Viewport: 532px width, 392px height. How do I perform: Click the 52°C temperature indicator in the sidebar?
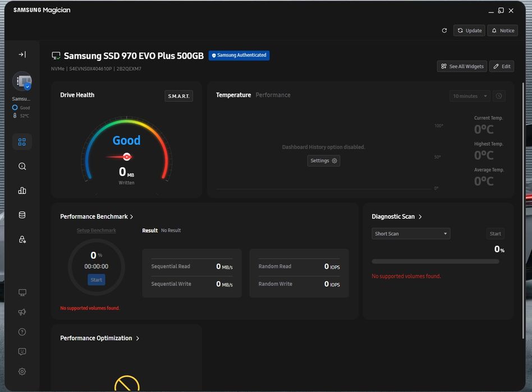point(21,116)
